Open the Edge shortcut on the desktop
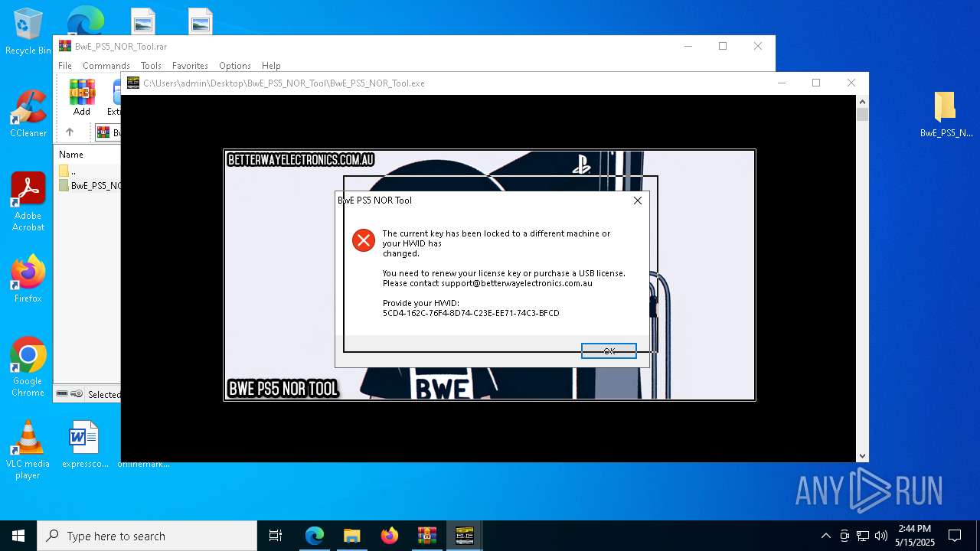The width and height of the screenshot is (980, 551). click(86, 19)
